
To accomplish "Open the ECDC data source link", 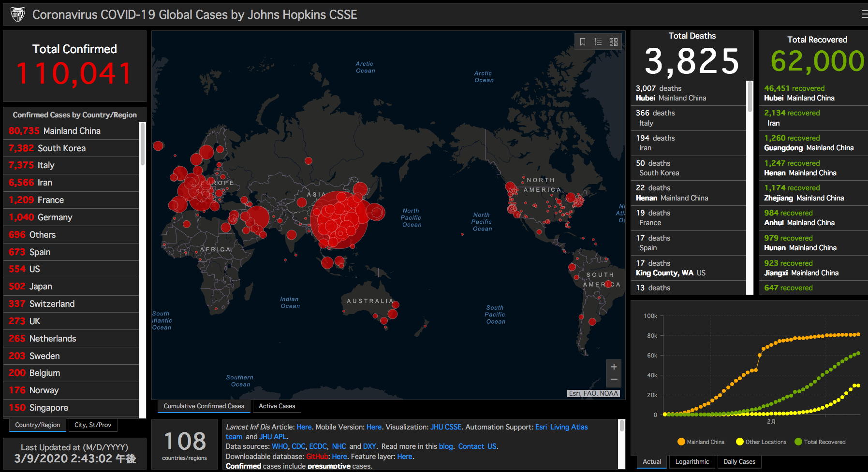I will click(318, 446).
